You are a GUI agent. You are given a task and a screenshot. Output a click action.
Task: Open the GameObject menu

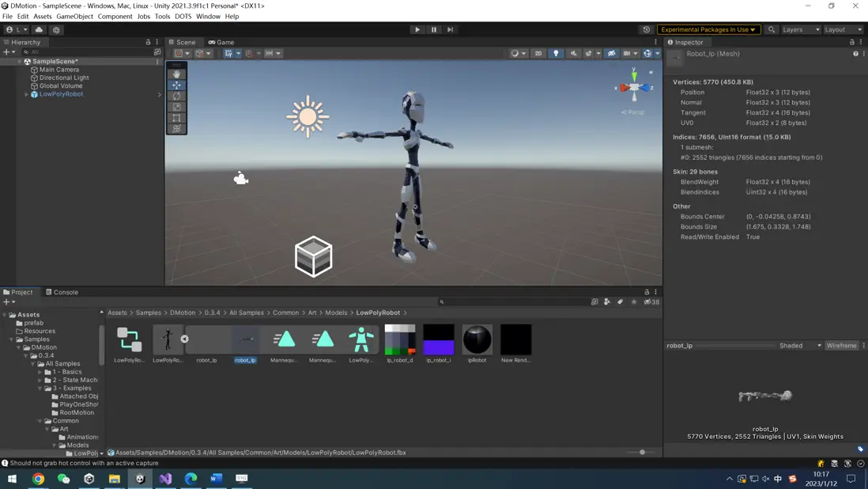click(74, 16)
